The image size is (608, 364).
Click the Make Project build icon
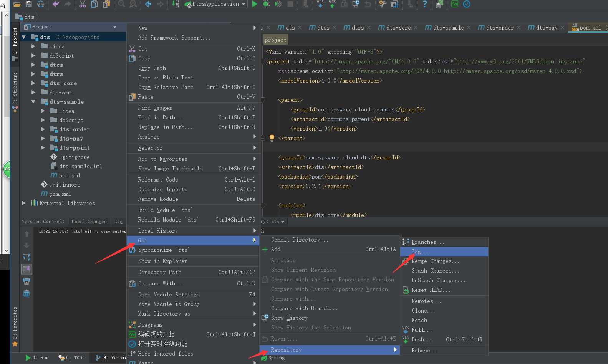tap(176, 4)
